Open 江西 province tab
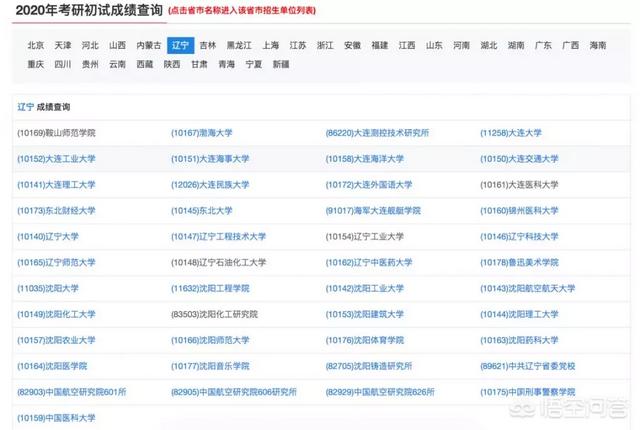Screen dimensions: 640x430 [x=407, y=45]
